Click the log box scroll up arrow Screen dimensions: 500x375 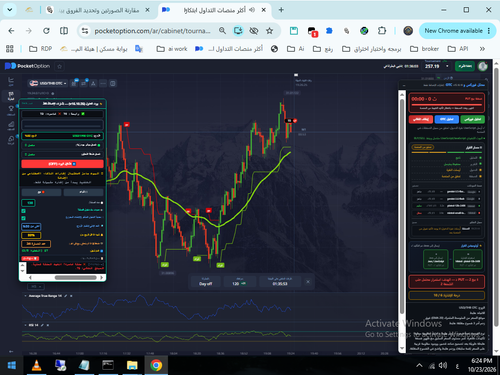pos(22,265)
